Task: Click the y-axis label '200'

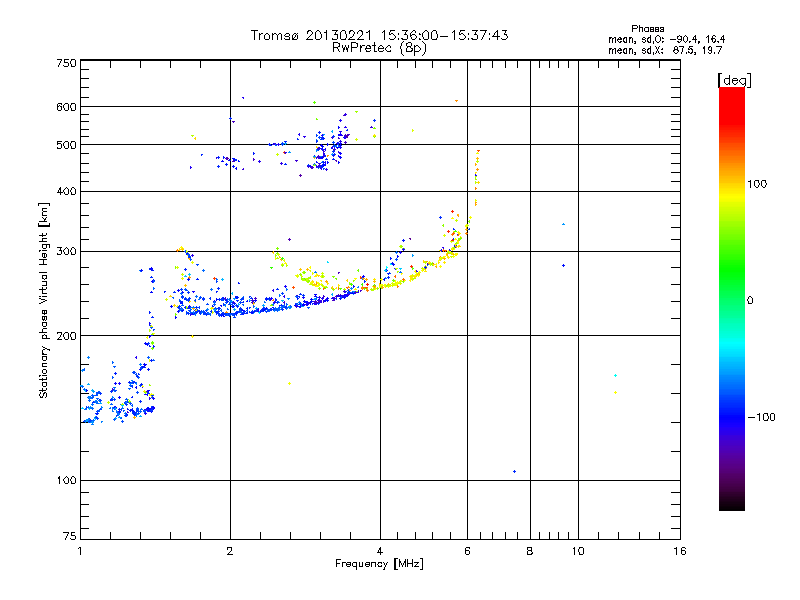Action: (x=67, y=336)
